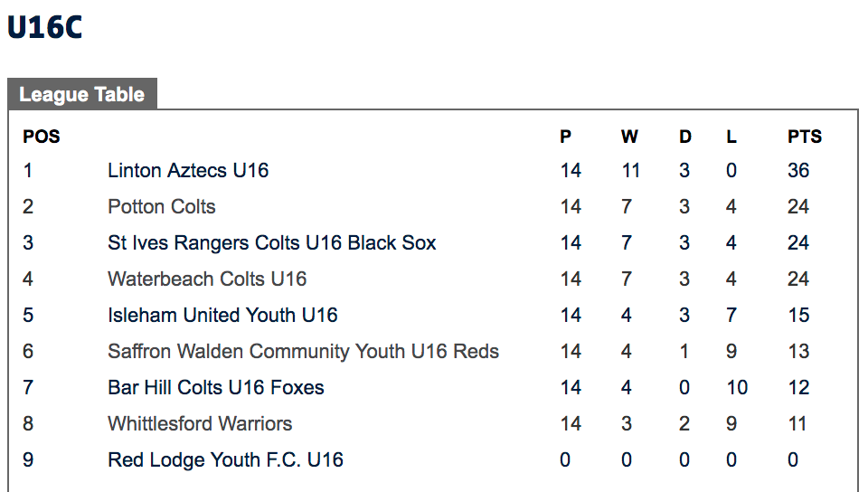Click the L column header

(731, 137)
